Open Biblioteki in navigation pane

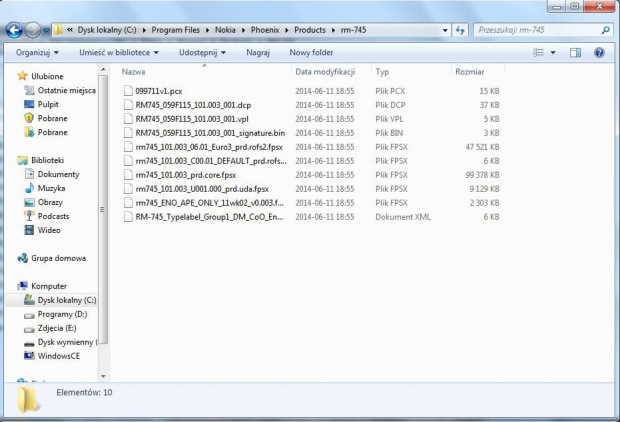point(47,160)
